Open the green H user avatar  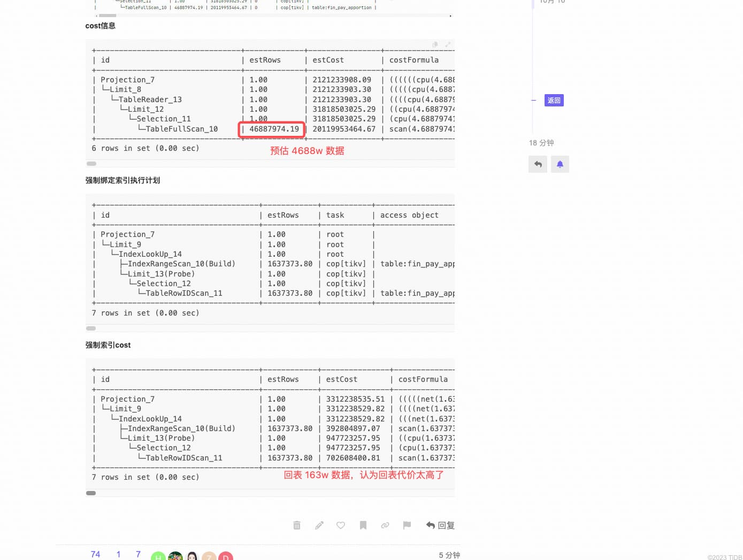[158, 556]
